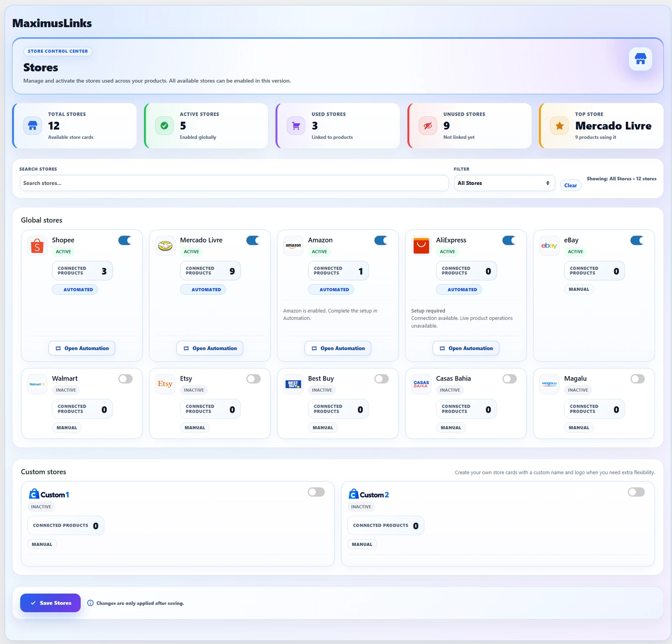This screenshot has width=672, height=644.
Task: Activate the Custom 2 store toggle
Action: (x=636, y=492)
